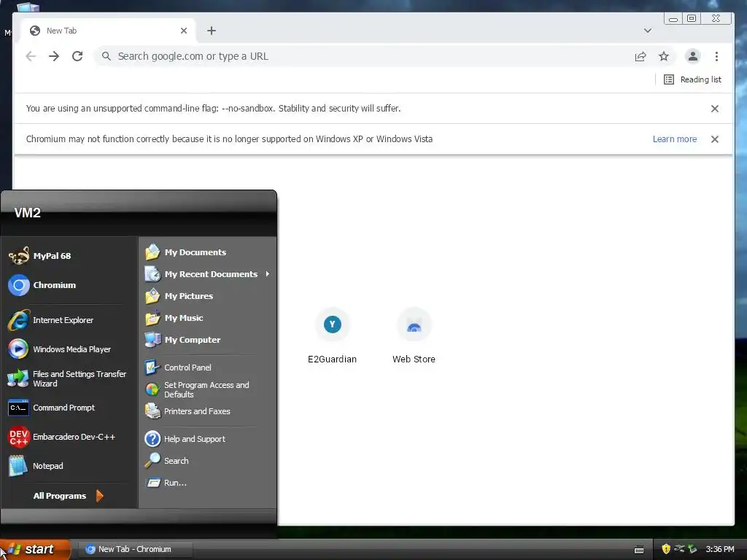This screenshot has width=747, height=560.
Task: Open My Pictures folder
Action: click(x=207, y=296)
